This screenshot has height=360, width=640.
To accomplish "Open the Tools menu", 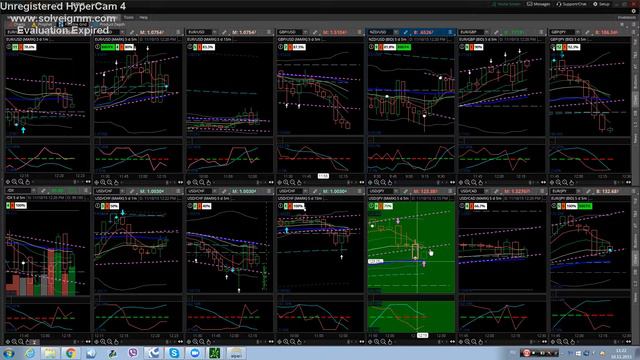I will click(x=129, y=18).
